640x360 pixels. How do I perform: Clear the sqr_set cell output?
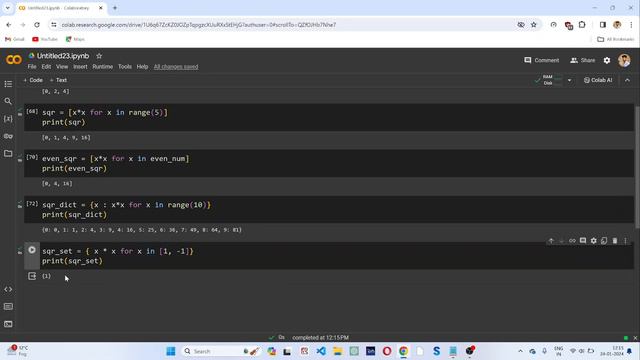pyautogui.click(x=32, y=276)
